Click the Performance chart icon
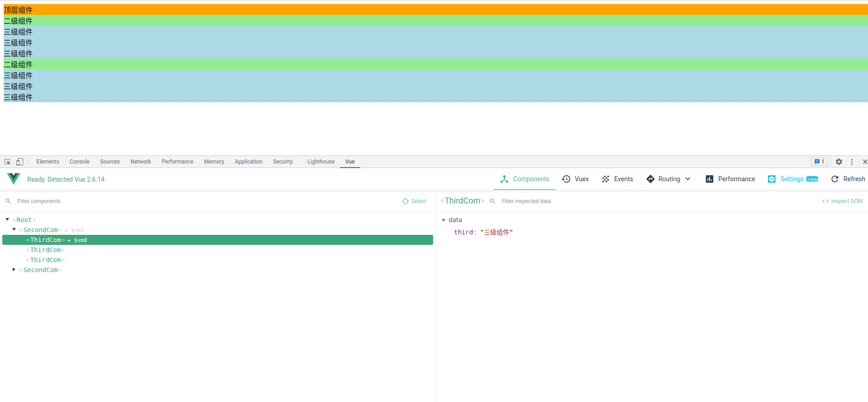 [710, 179]
